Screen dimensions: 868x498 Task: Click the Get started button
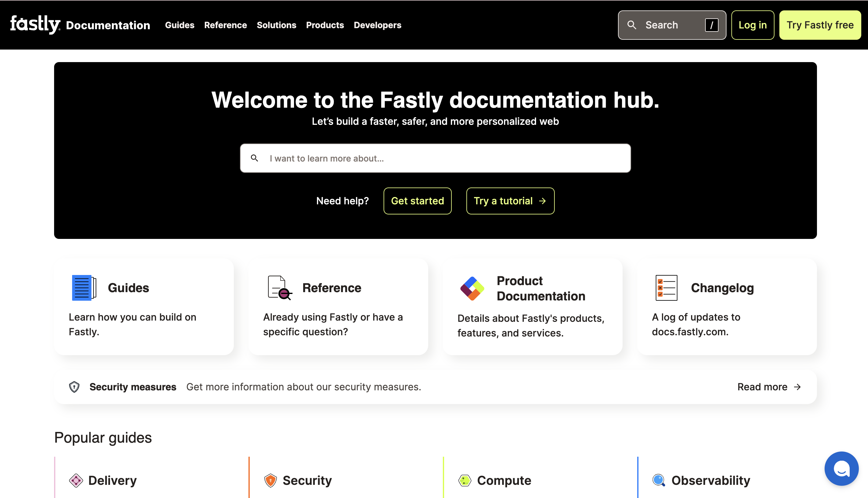[417, 201]
